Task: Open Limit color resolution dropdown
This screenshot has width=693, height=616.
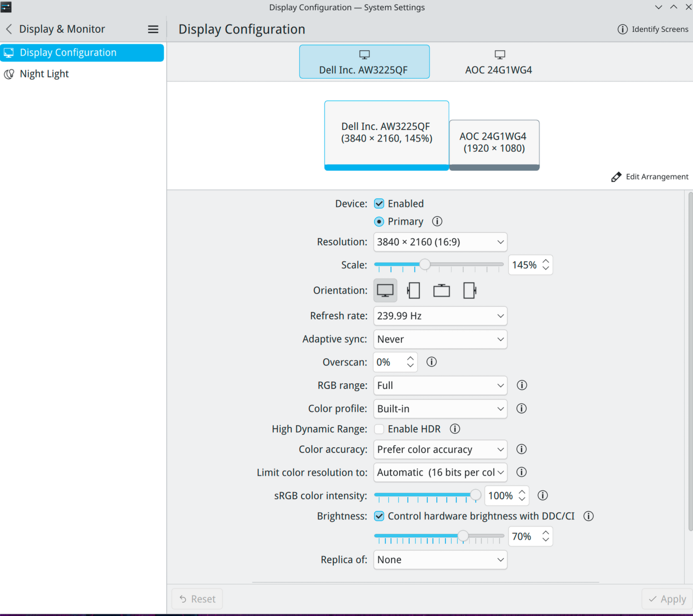Action: 440,472
